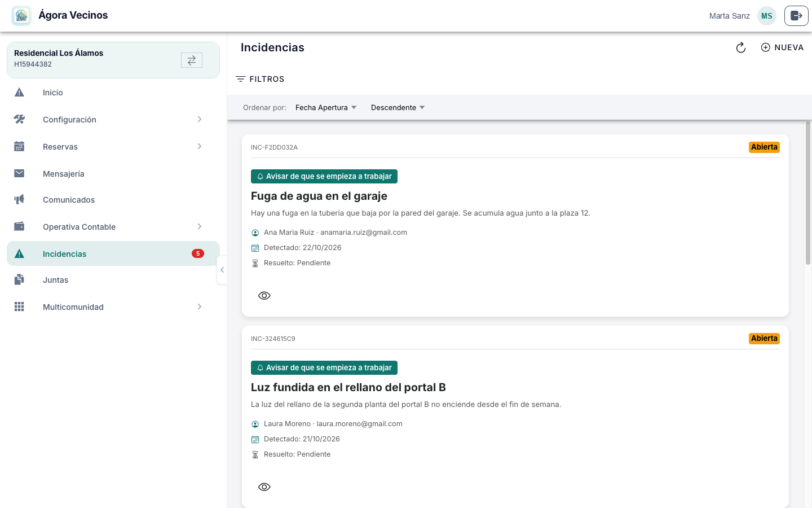
Task: Click the red badge showing 5 incidents
Action: coord(198,253)
